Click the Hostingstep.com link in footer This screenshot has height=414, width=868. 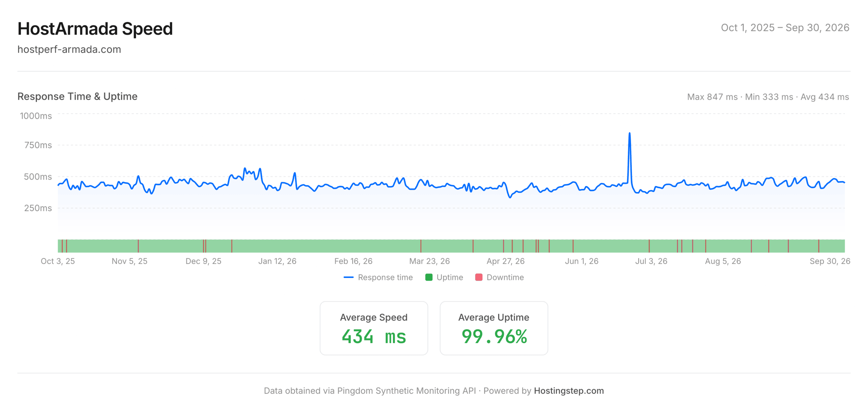[569, 391]
